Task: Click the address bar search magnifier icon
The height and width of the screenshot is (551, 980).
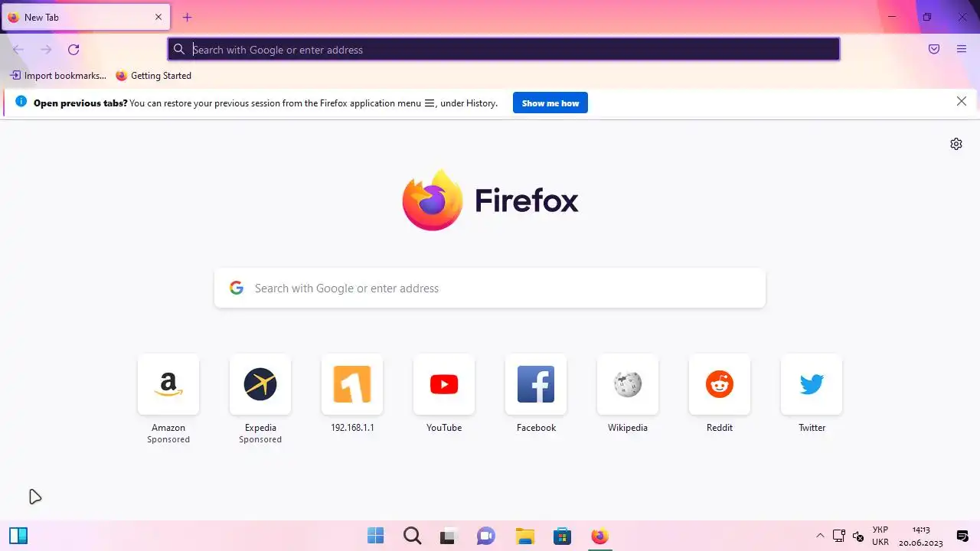Action: tap(179, 50)
